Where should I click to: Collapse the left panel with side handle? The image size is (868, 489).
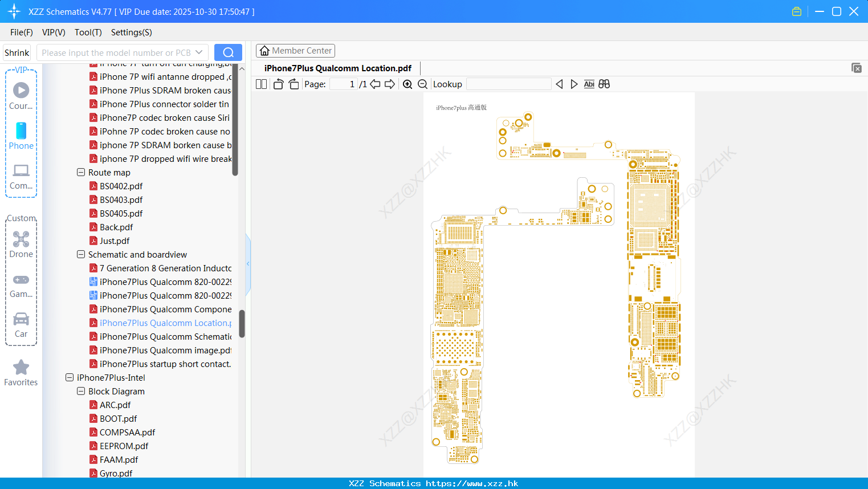(248, 264)
